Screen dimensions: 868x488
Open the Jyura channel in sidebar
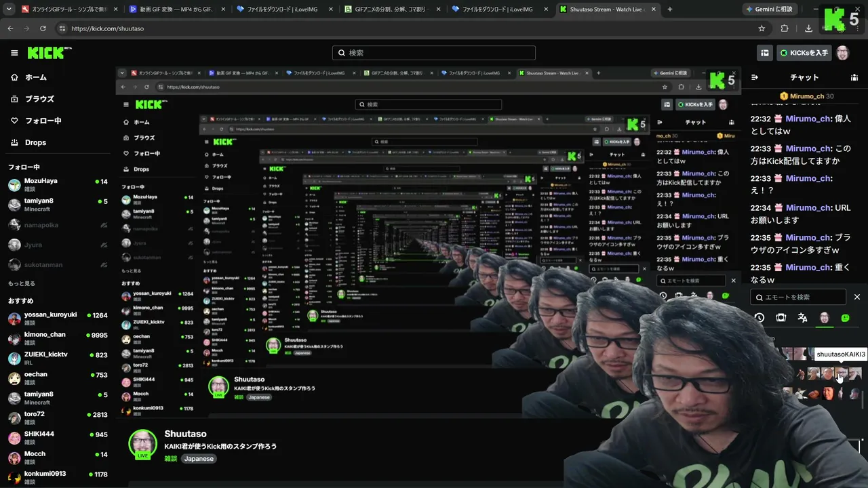tap(58, 245)
